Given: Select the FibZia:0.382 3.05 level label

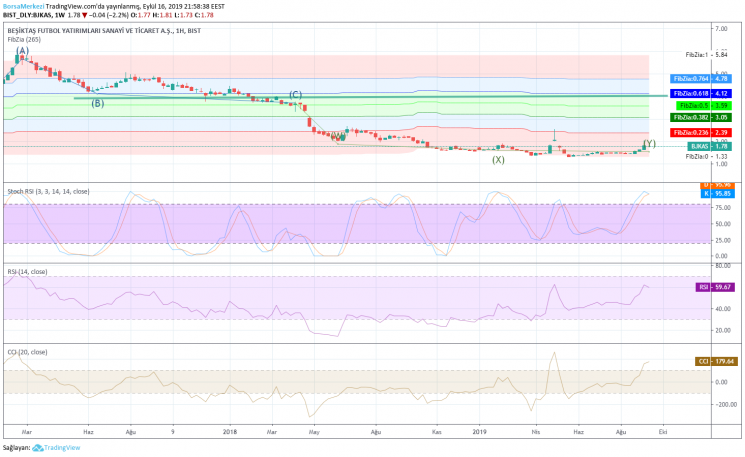Looking at the screenshot, I should coord(701,117).
